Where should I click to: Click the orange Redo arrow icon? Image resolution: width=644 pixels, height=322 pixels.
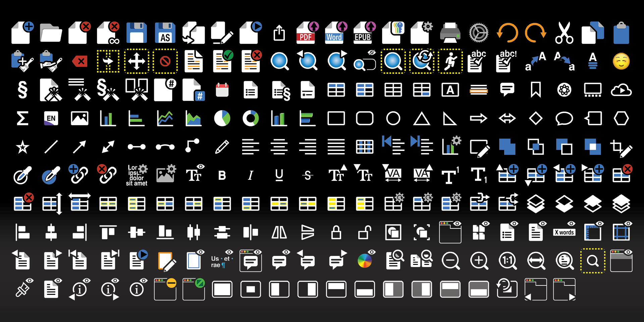(536, 33)
